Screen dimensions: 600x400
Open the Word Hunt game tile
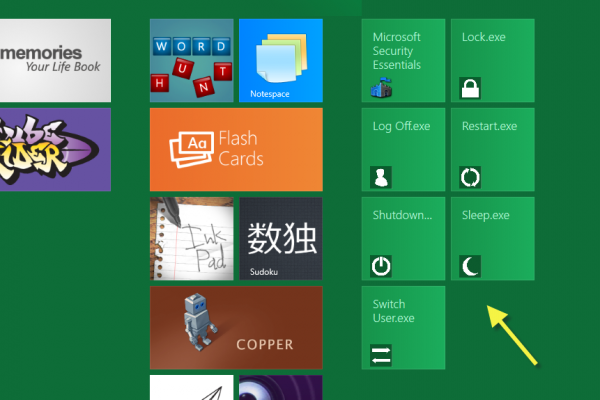[x=192, y=60]
